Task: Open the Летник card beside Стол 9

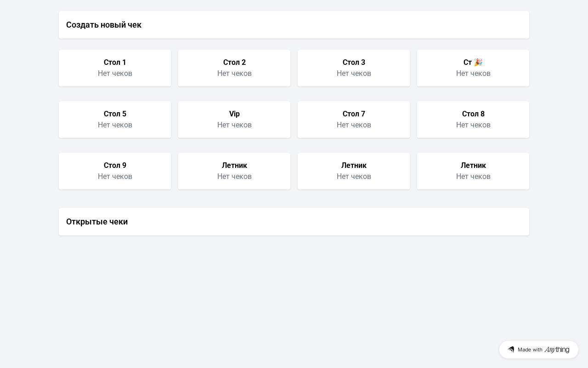Action: 234,171
